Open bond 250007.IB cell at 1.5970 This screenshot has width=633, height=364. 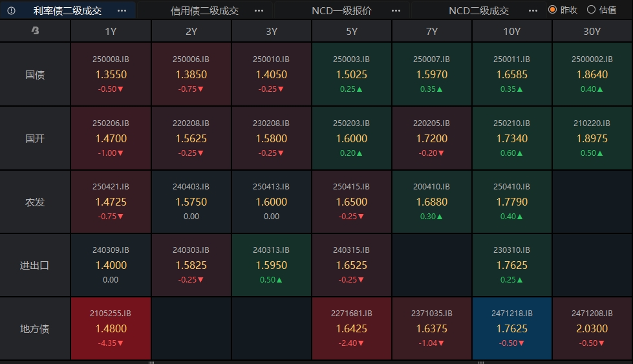click(x=431, y=74)
